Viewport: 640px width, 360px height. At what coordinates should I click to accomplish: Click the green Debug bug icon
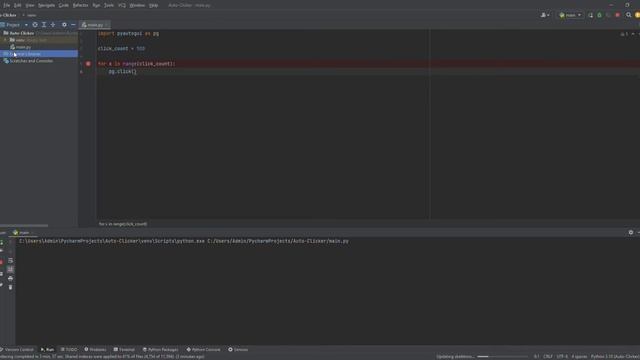[x=600, y=15]
